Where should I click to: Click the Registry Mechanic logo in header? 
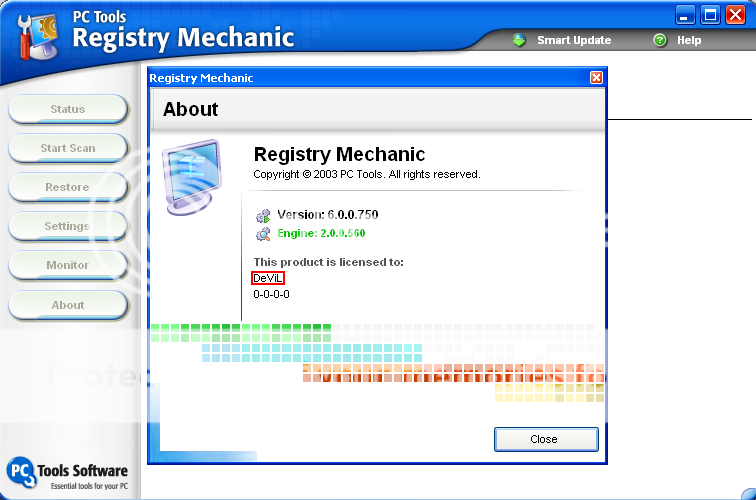point(36,31)
